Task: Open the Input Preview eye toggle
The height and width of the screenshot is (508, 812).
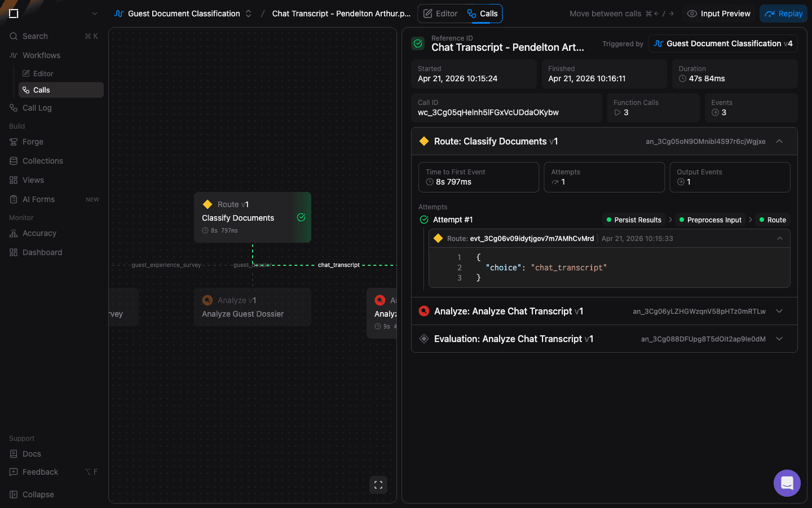Action: [x=719, y=14]
